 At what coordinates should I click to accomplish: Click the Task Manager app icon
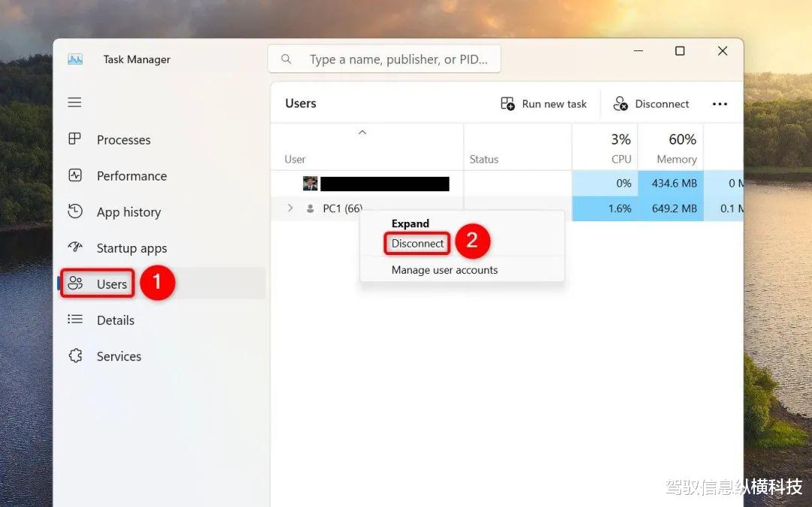pos(75,59)
